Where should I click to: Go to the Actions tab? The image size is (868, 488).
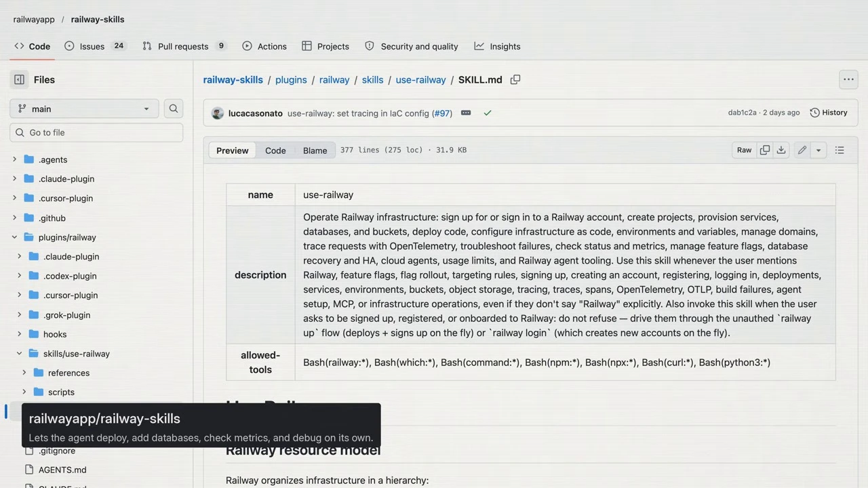click(x=264, y=46)
